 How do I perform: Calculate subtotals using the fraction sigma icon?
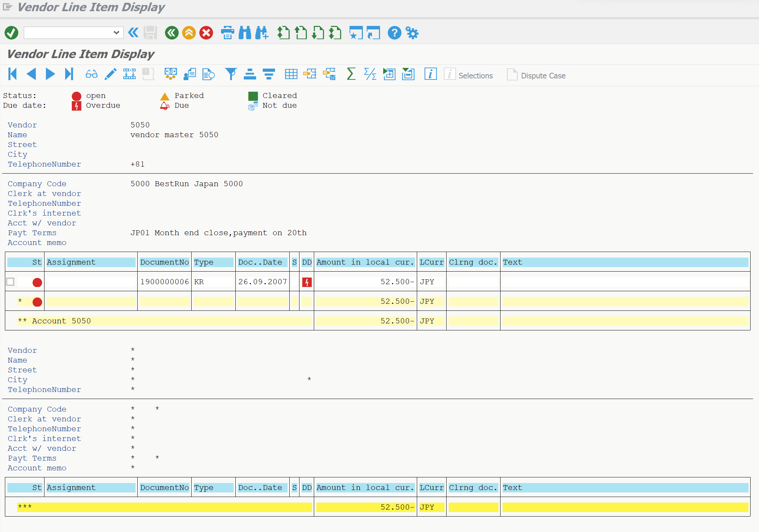(x=370, y=74)
